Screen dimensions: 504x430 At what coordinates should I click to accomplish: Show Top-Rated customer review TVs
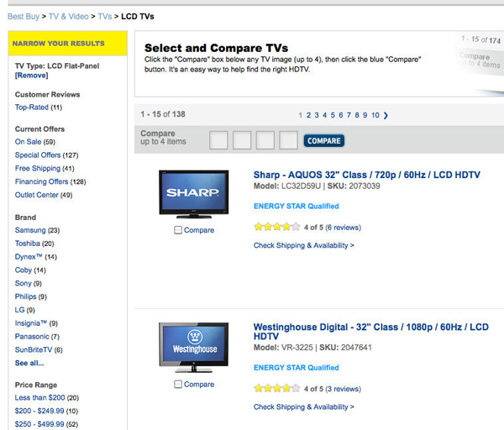pyautogui.click(x=32, y=107)
